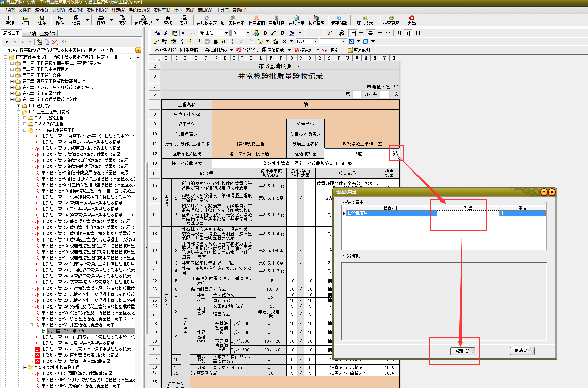The height and width of the screenshot is (388, 588).
Task: Open the 资料库(L) menu
Action: click(162, 10)
